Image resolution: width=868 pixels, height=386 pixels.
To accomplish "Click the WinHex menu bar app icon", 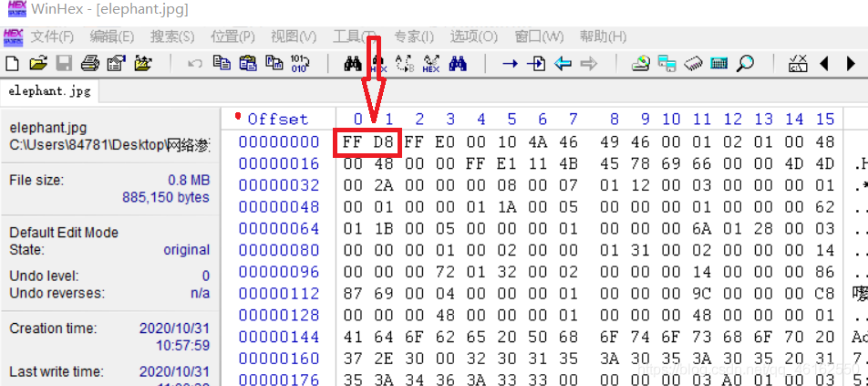I will 14,37.
